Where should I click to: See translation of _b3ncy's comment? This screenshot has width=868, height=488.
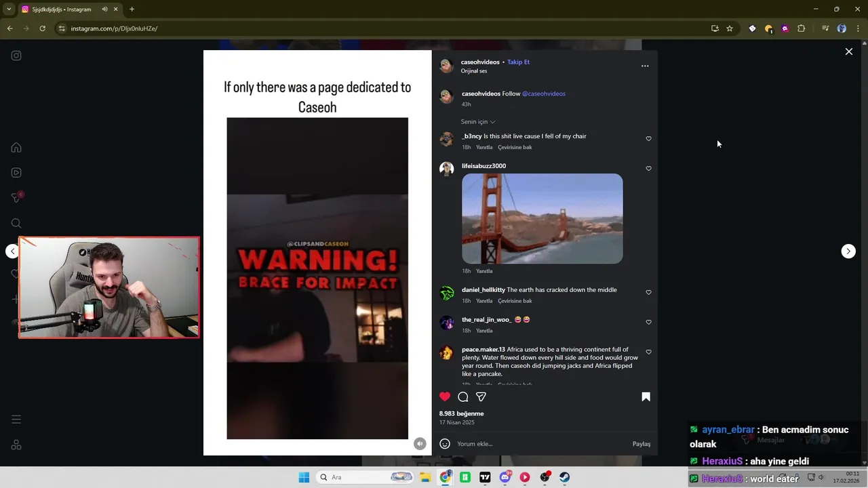click(x=515, y=147)
